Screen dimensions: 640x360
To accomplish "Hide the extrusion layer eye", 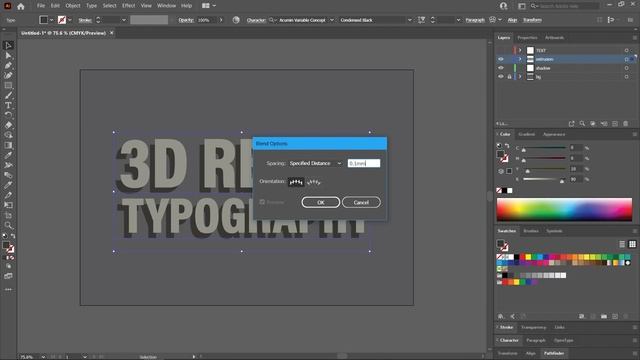I will (x=501, y=59).
